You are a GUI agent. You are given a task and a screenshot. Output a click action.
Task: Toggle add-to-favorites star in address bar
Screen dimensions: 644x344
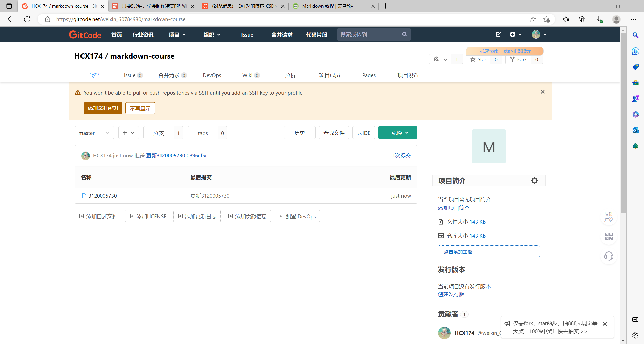[x=546, y=19]
